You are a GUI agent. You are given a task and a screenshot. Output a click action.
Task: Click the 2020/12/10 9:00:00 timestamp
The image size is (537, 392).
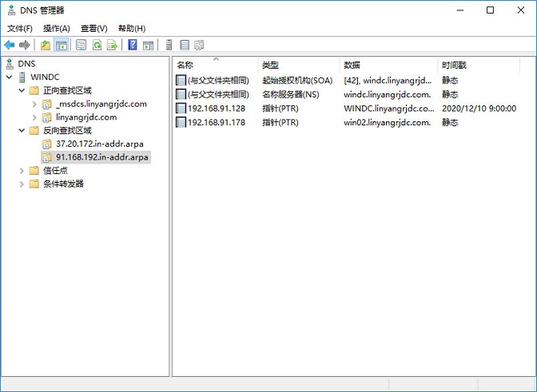point(479,109)
